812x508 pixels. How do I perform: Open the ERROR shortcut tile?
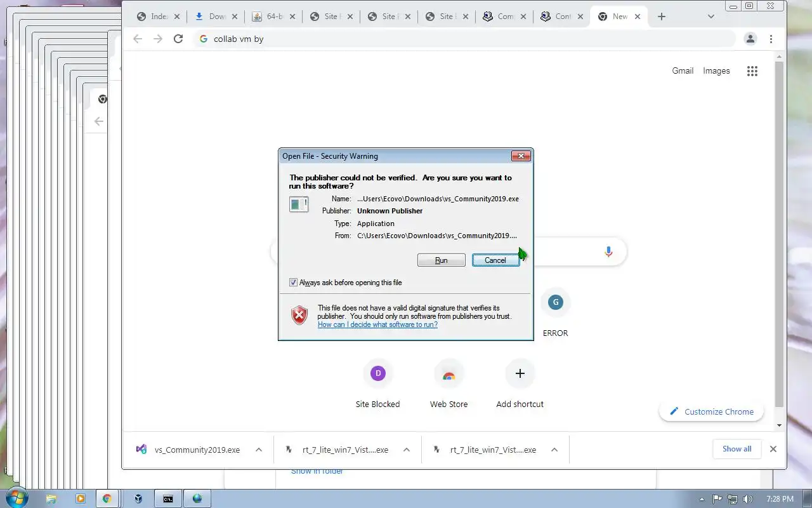click(555, 312)
